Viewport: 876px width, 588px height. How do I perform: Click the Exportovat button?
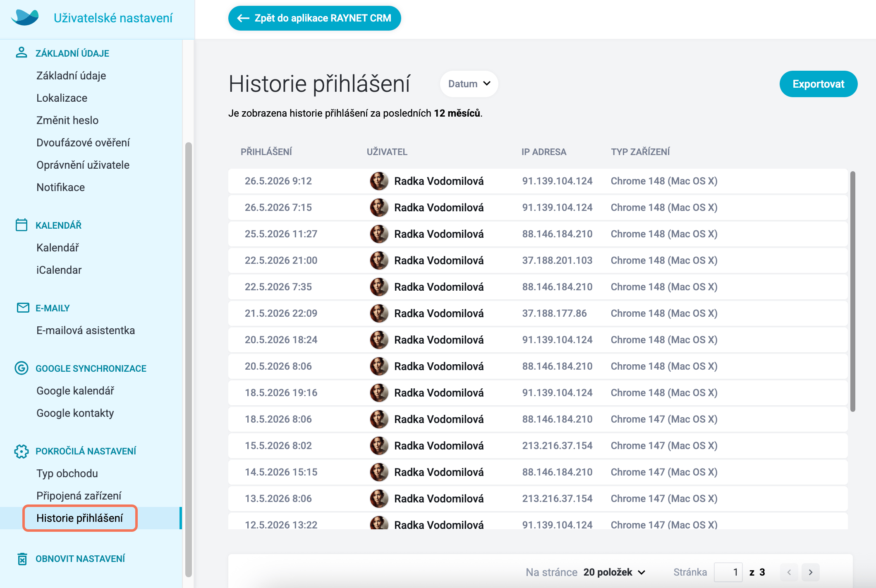[x=819, y=84]
